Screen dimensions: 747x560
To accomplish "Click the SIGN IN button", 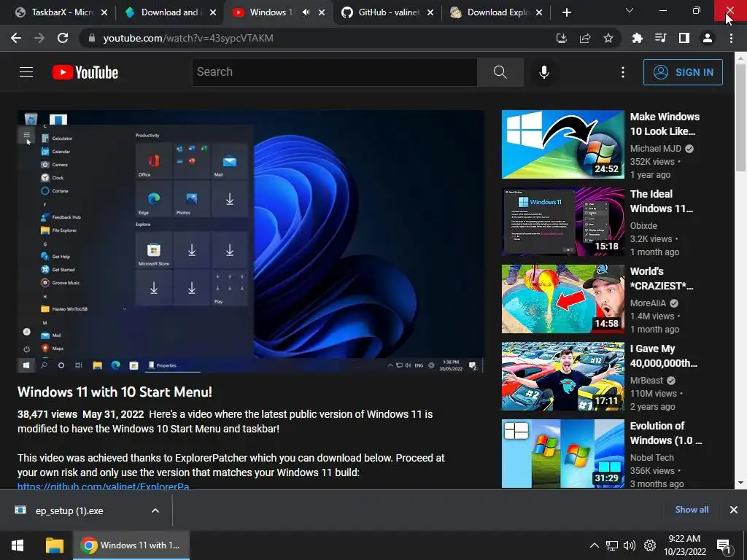I will point(683,72).
